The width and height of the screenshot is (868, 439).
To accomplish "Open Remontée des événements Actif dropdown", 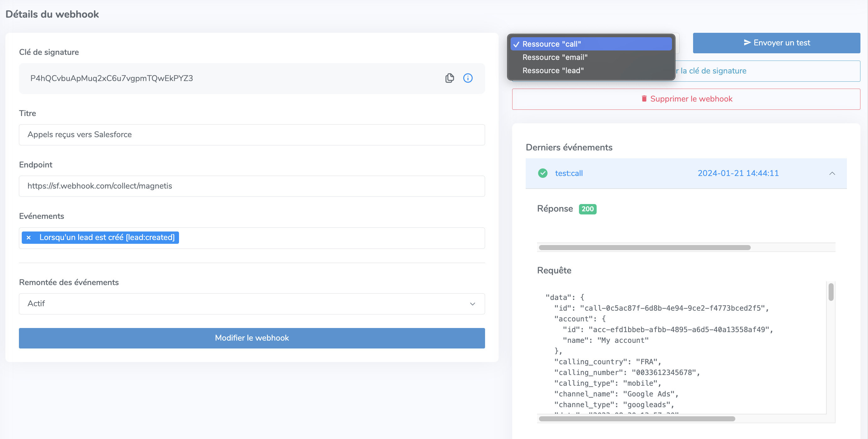I will [x=252, y=304].
